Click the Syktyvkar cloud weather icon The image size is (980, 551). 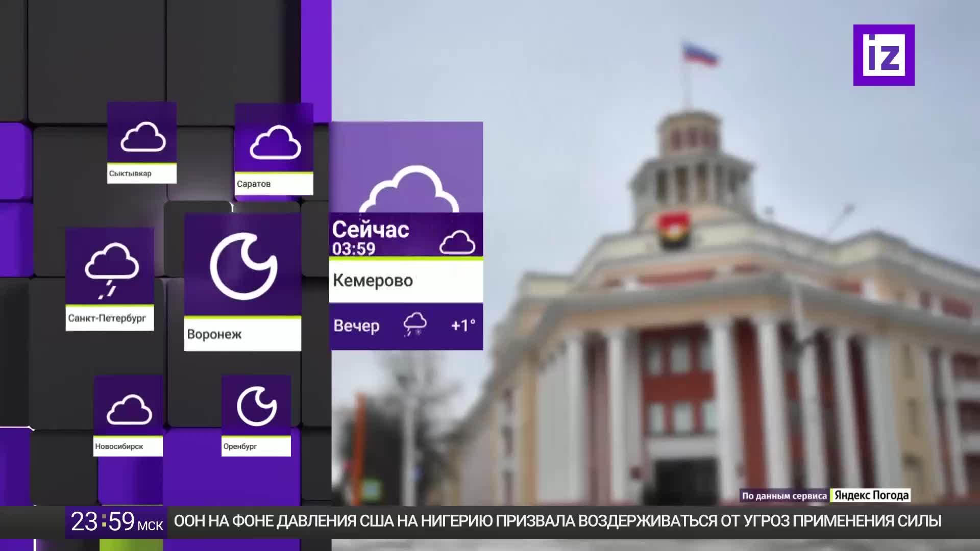click(143, 137)
